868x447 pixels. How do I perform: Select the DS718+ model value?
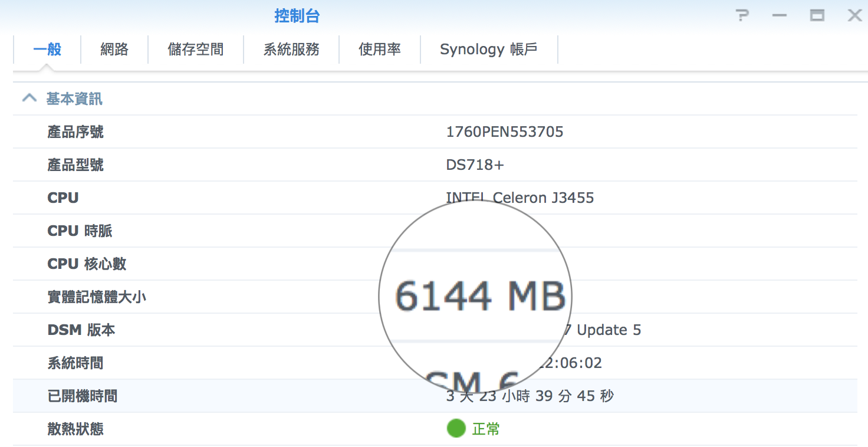click(x=475, y=165)
